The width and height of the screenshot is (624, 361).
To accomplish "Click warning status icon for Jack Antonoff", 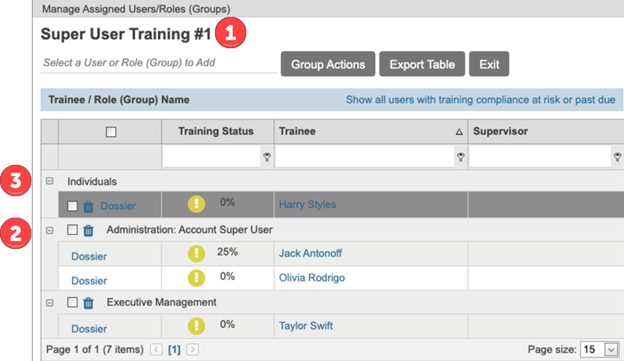I will click(196, 254).
